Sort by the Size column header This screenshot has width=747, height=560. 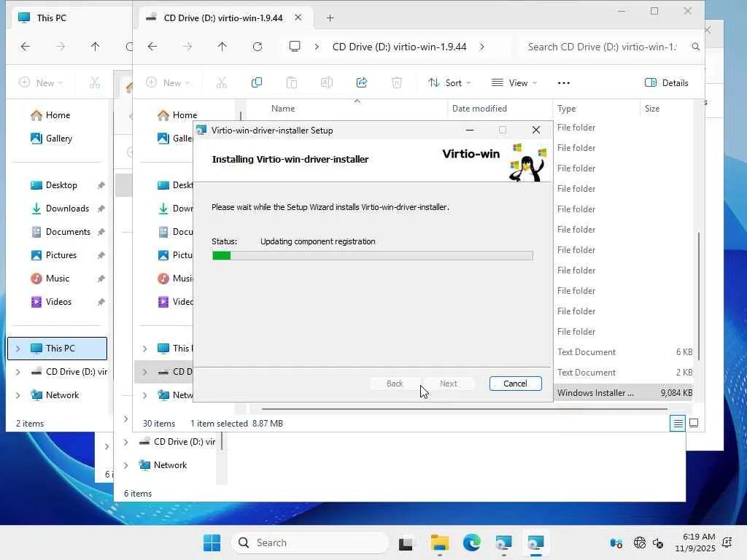(652, 108)
